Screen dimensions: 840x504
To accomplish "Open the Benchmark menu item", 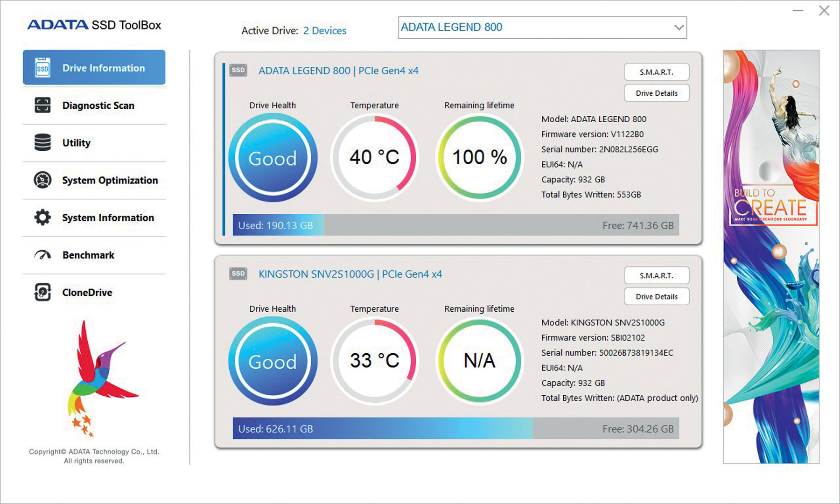I will coord(88,255).
